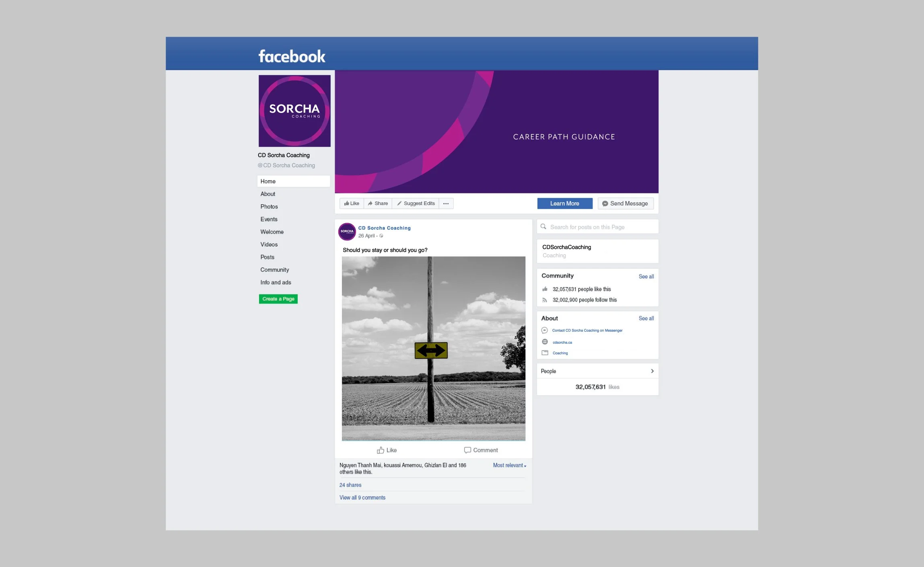The image size is (924, 567).
Task: Click the Messenger icon beside the contact link
Action: pos(545,330)
